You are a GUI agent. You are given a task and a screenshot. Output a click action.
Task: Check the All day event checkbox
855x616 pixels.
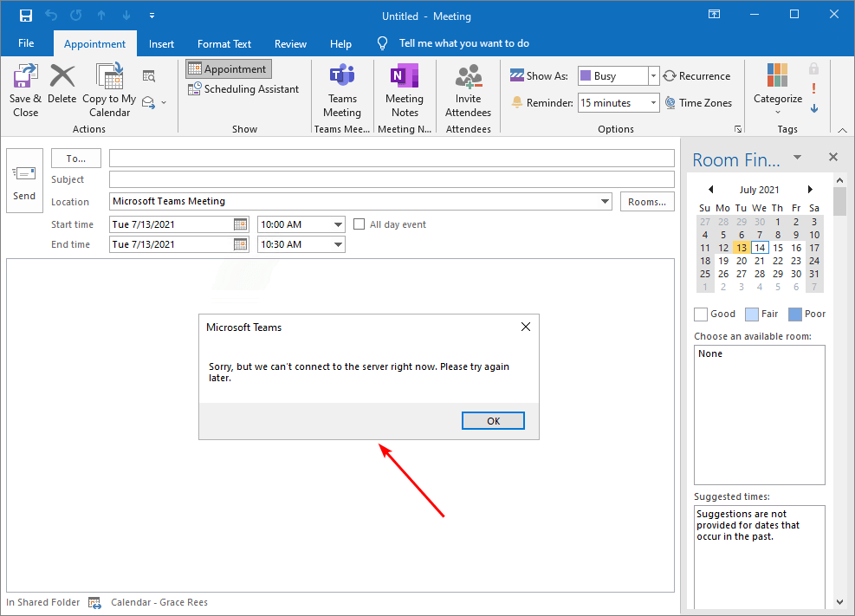tap(359, 224)
